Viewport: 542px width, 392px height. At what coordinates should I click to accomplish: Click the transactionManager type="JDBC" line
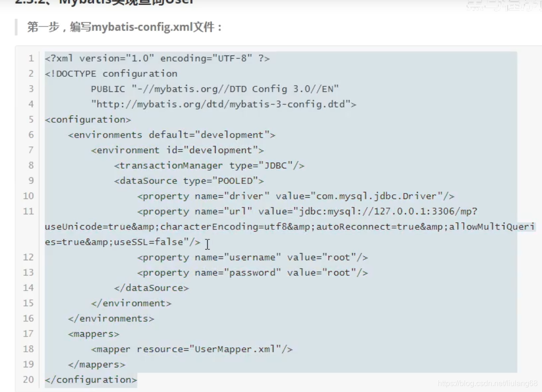[209, 165]
